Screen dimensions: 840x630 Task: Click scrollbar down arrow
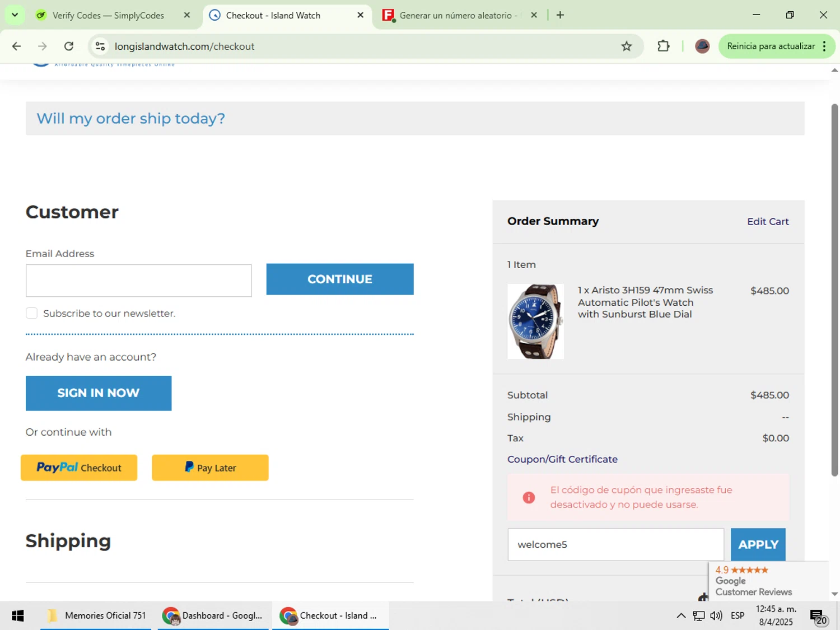coord(834,594)
